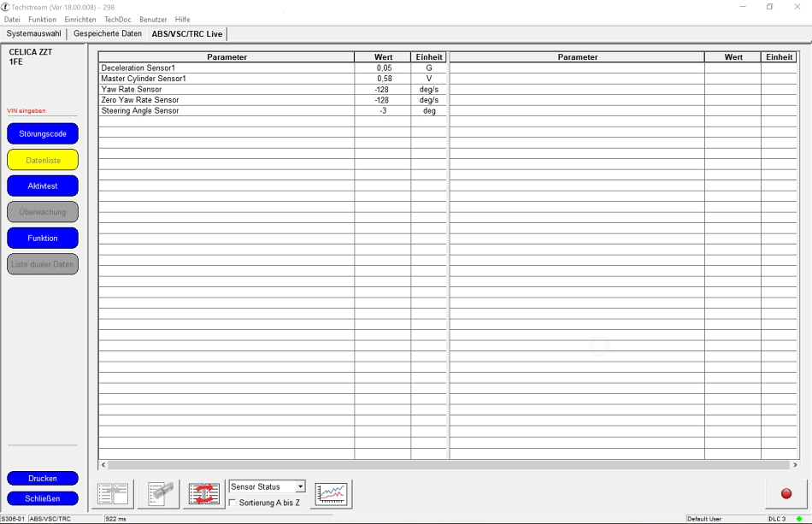Open the Sensor Status dropdown
This screenshot has height=524, width=812.
(300, 486)
